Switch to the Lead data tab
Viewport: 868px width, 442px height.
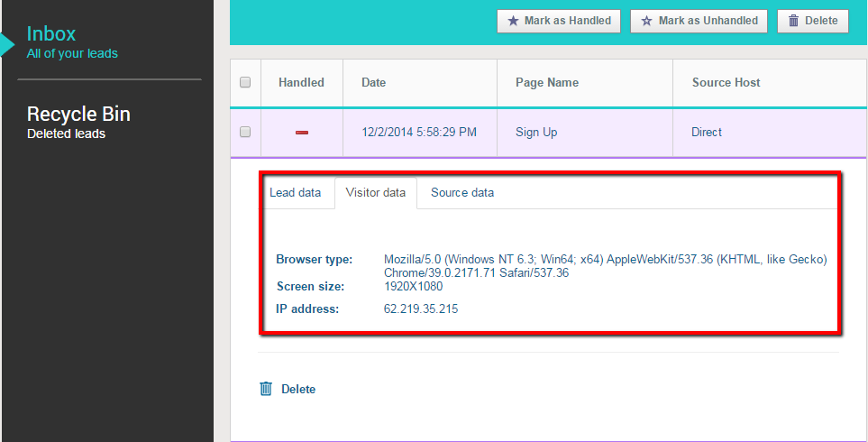(295, 193)
